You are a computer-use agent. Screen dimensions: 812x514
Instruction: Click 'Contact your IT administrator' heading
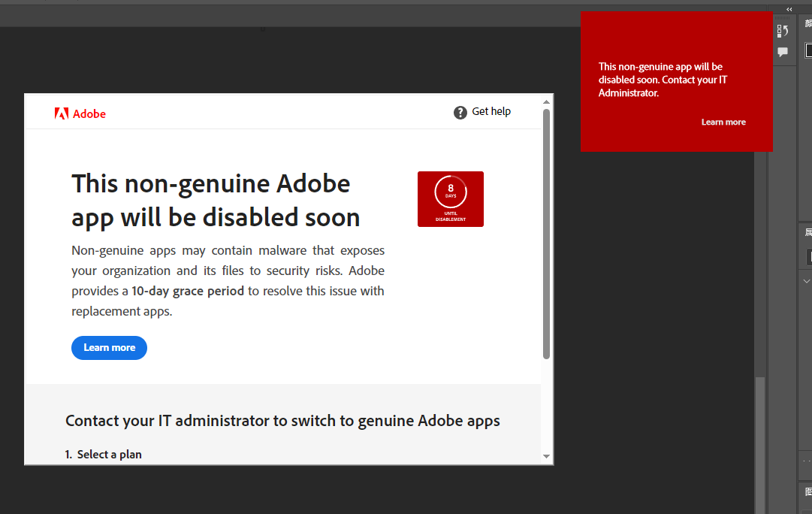pos(282,421)
